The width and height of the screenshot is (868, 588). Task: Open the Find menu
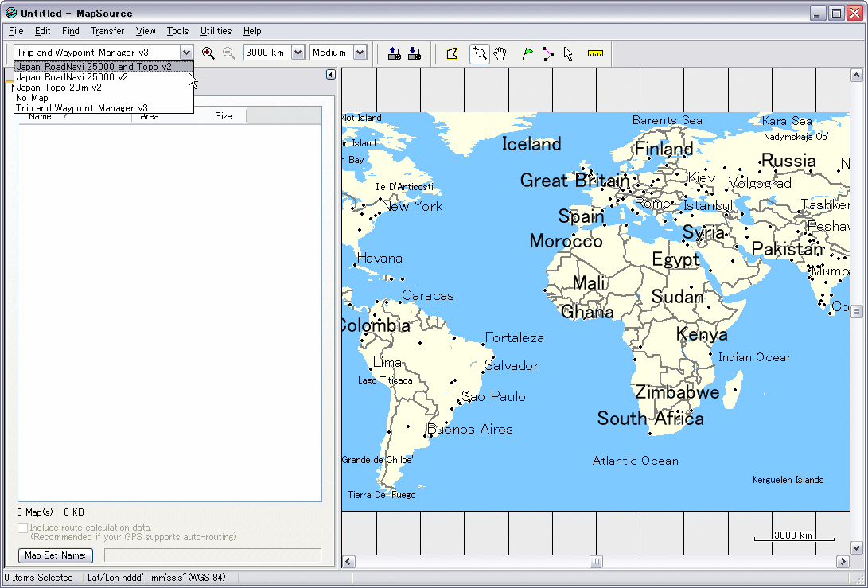click(x=70, y=31)
